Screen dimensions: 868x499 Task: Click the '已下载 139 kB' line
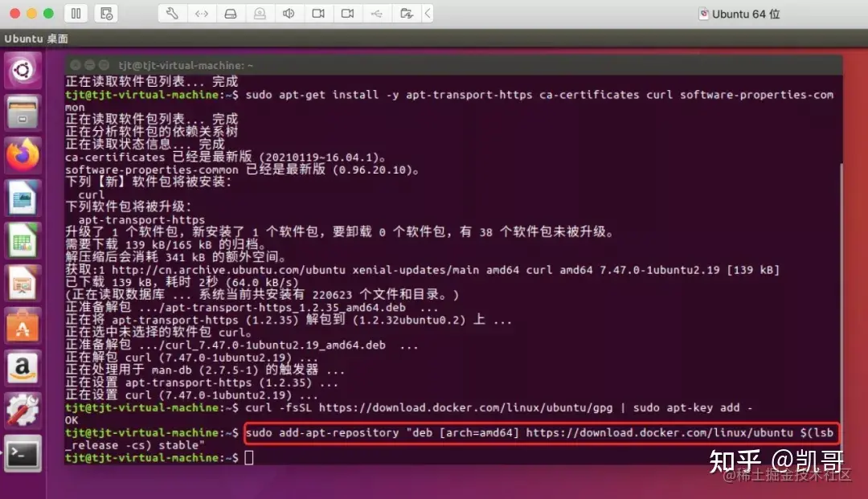click(x=182, y=282)
